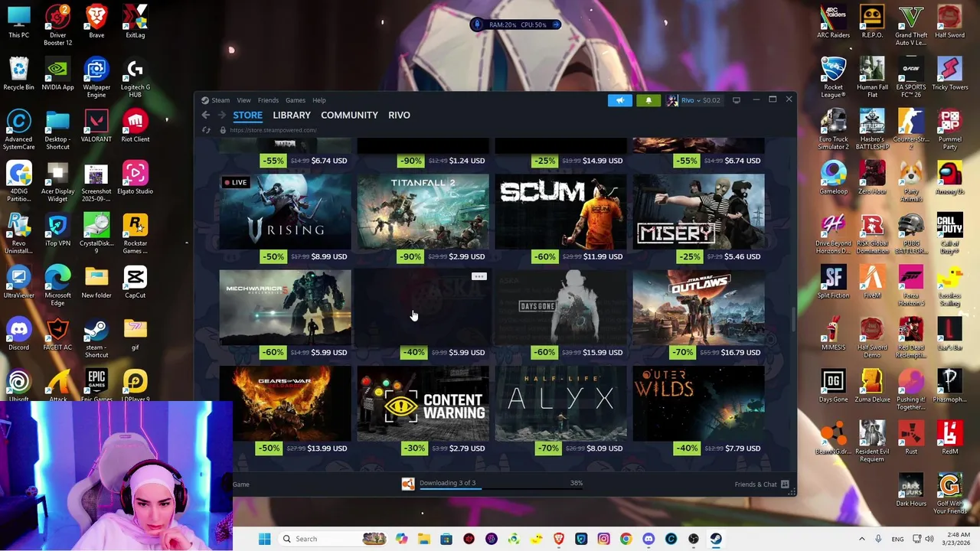The image size is (980, 551).
Task: Open Instagram from the taskbar
Action: coord(603,539)
